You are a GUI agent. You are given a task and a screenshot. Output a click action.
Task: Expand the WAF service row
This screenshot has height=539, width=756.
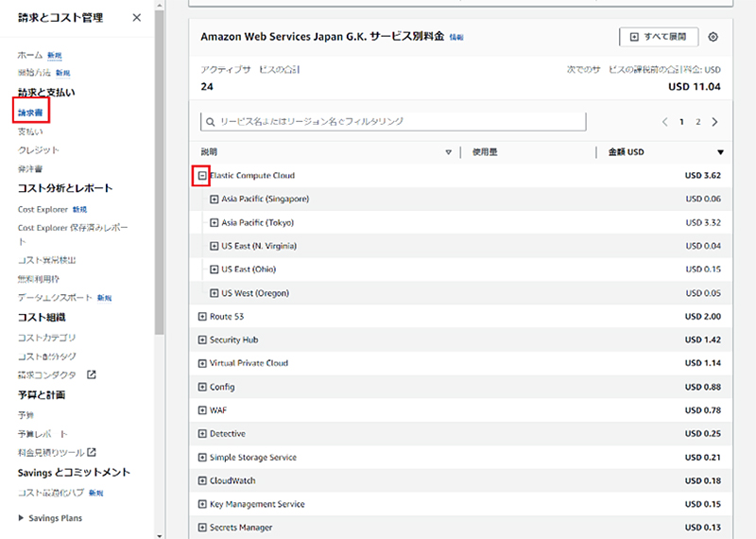(202, 410)
